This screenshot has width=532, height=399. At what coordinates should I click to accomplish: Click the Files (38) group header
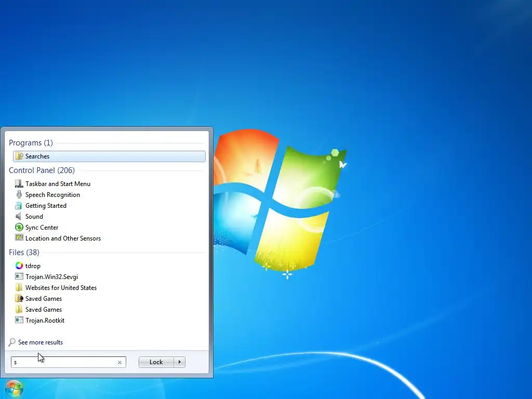coord(24,252)
